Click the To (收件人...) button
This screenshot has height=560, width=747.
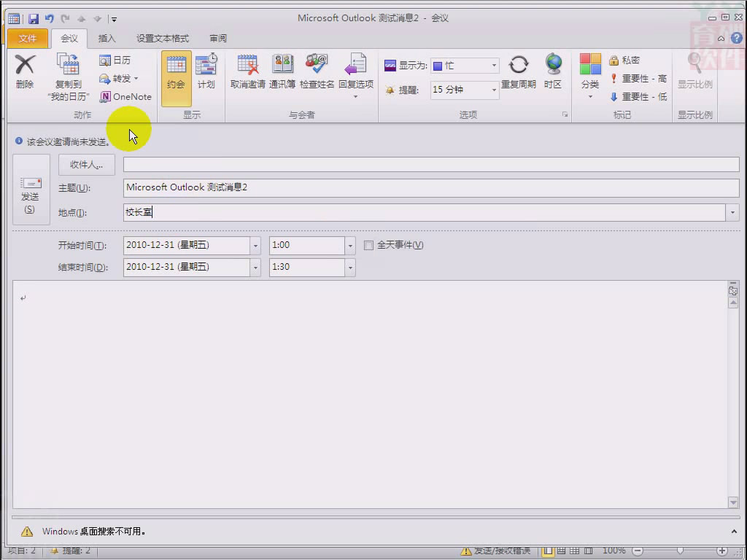coord(86,165)
